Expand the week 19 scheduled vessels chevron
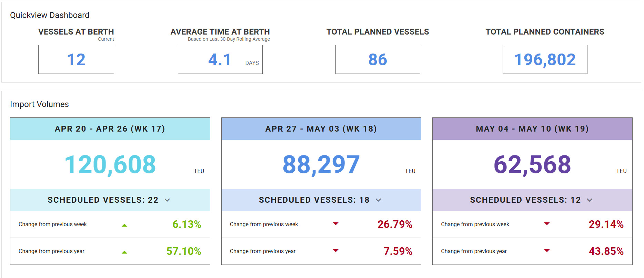 [590, 200]
